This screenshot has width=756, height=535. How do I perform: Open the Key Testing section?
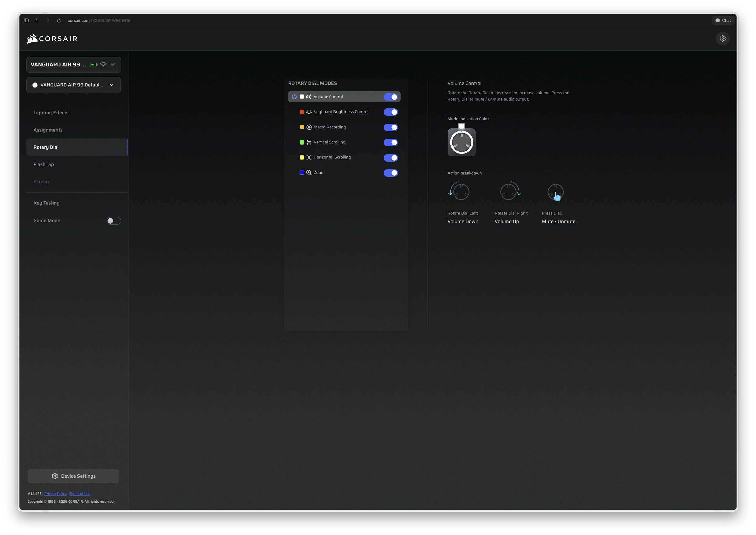point(46,203)
